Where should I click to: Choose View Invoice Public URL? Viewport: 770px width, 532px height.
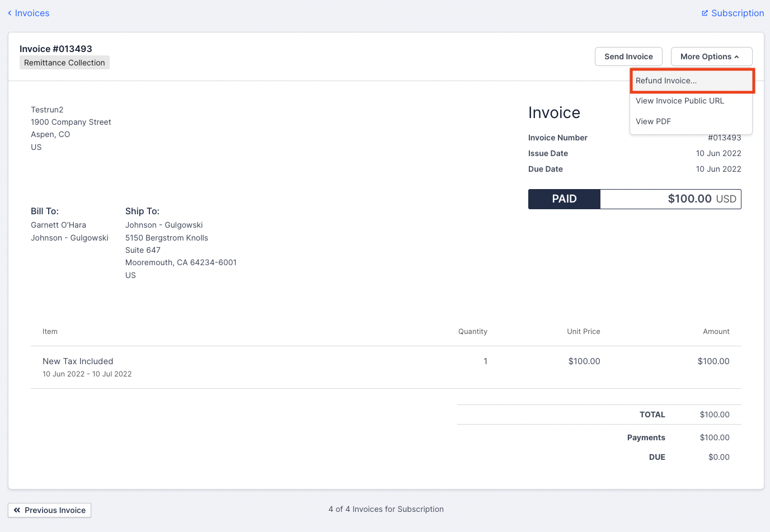click(679, 101)
